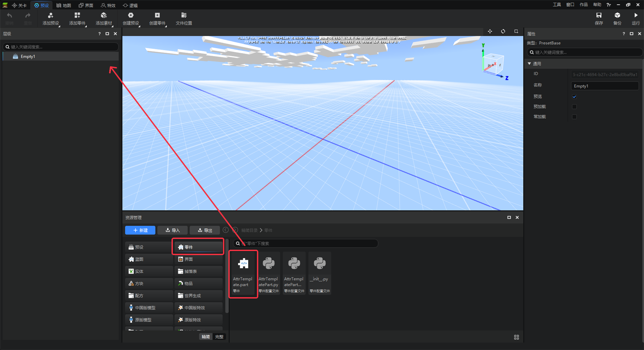Screen dimensions: 644x350
Task: Click the 备份 backup icon
Action: (617, 15)
